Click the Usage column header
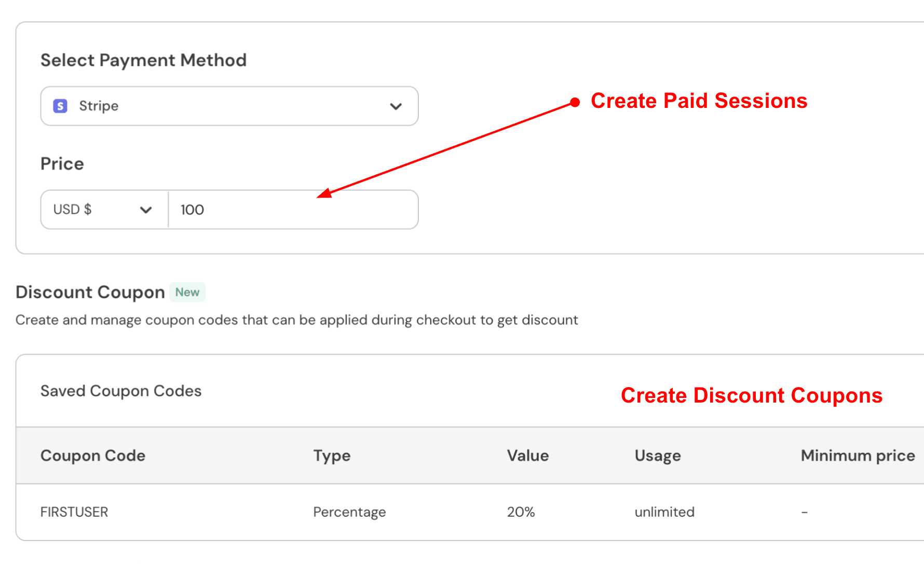This screenshot has width=924, height=580. (x=658, y=456)
